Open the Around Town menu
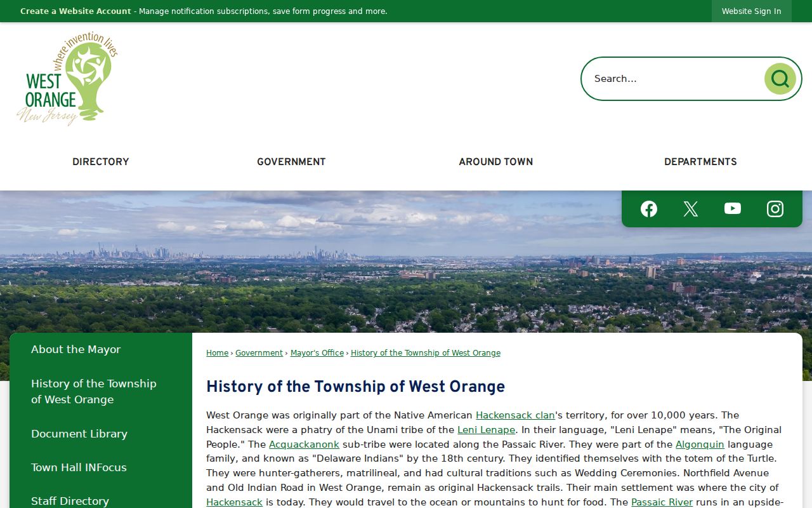Image resolution: width=812 pixels, height=508 pixels. click(x=496, y=162)
